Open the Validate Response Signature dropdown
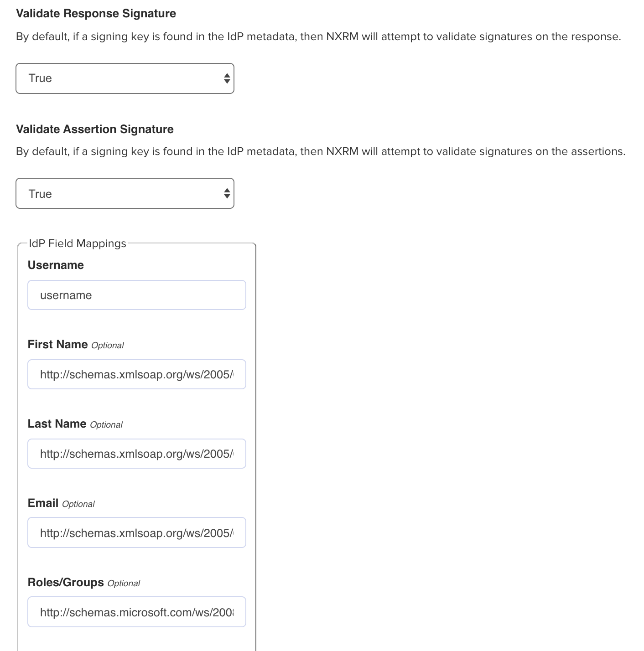This screenshot has height=651, width=644. pos(125,78)
